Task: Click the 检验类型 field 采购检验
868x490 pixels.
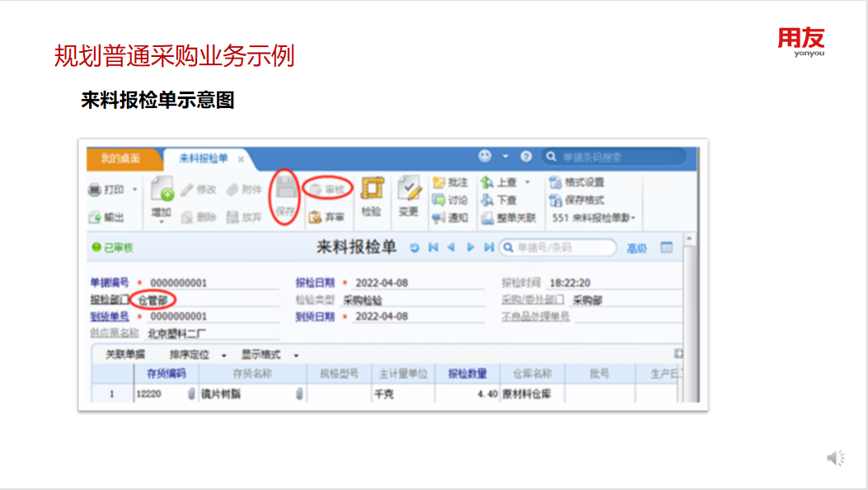Action: pyautogui.click(x=412, y=300)
